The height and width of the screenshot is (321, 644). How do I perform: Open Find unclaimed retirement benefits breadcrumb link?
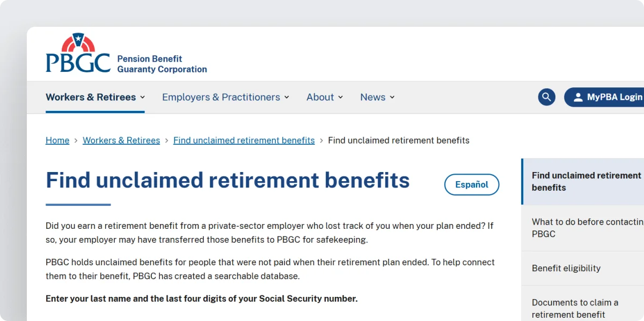(244, 140)
